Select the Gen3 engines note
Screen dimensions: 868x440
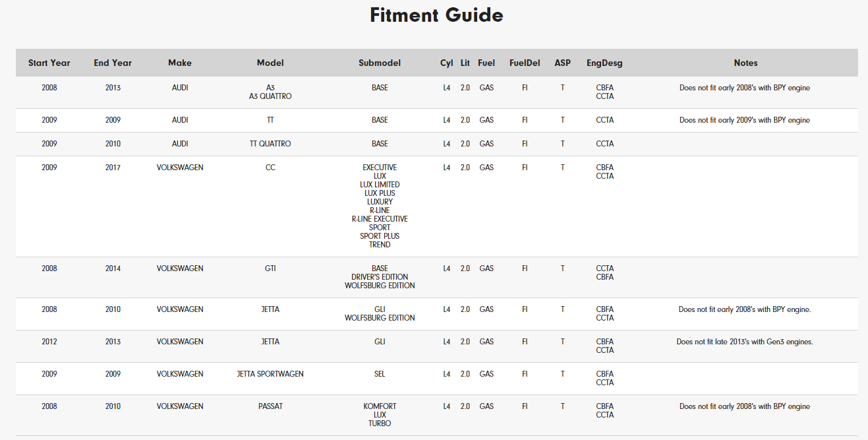pos(745,342)
